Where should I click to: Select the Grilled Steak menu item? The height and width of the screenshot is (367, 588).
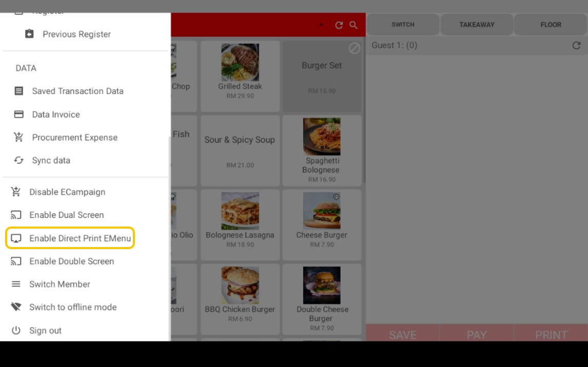coord(240,76)
